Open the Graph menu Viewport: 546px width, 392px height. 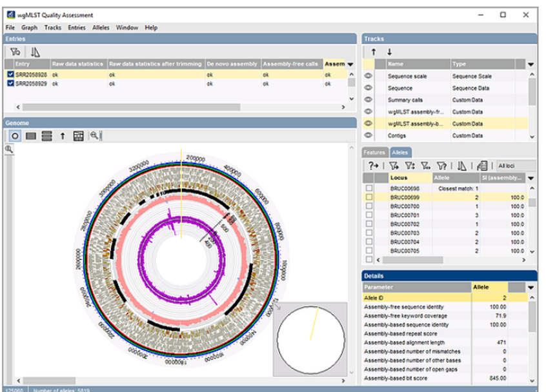[x=29, y=28]
